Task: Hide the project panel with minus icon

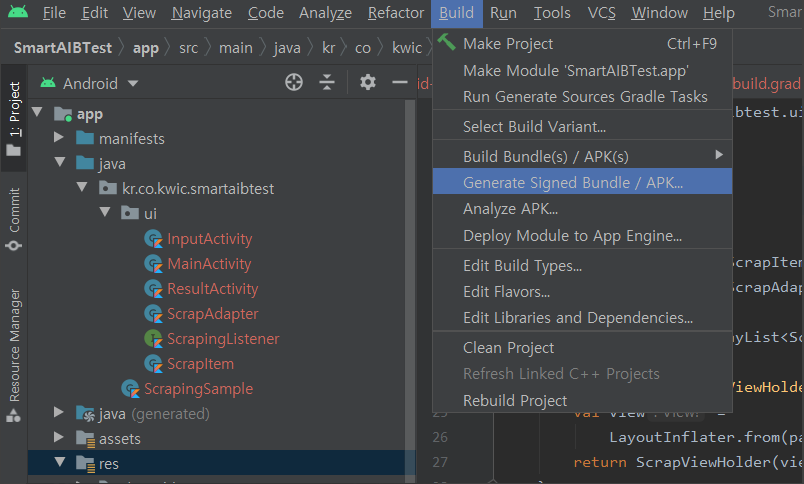Action: click(400, 82)
